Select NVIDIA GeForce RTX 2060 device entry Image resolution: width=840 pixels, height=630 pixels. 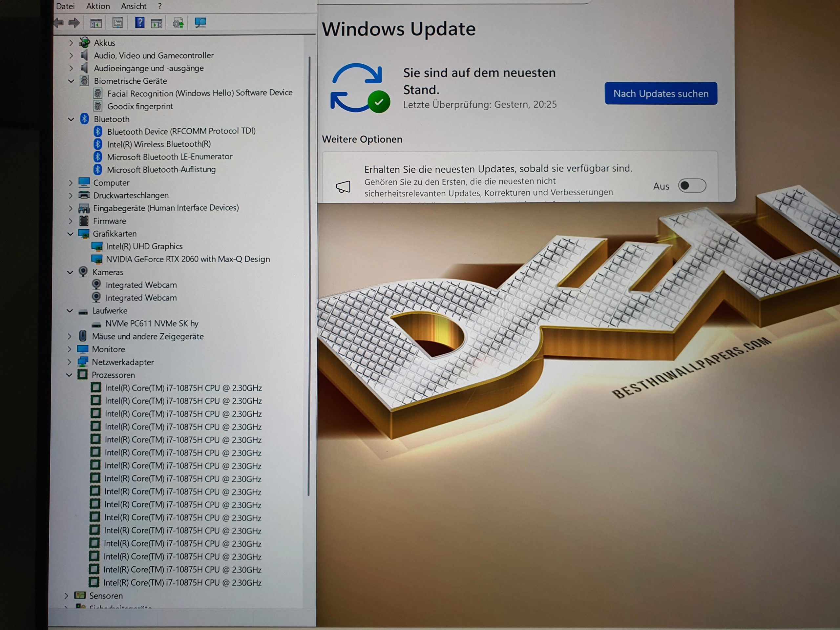[x=188, y=259]
